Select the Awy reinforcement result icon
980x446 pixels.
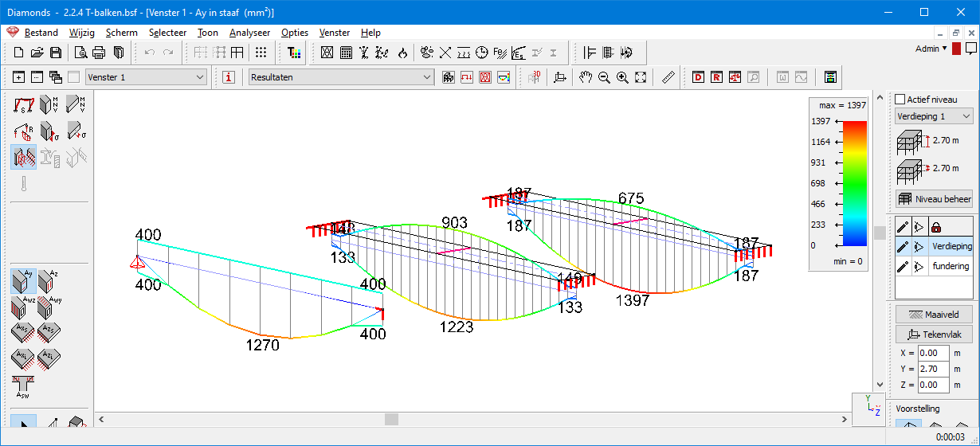click(49, 307)
